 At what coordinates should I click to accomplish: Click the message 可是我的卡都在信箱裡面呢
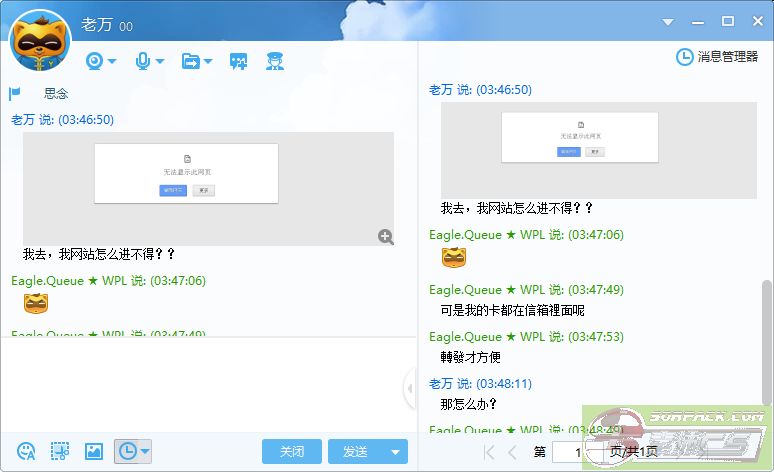(512, 310)
